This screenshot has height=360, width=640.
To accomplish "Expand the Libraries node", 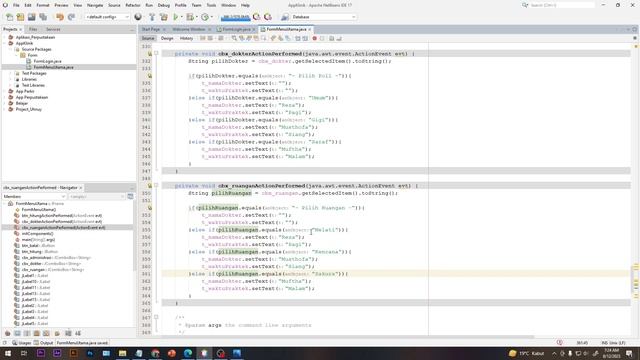I will tap(11, 79).
